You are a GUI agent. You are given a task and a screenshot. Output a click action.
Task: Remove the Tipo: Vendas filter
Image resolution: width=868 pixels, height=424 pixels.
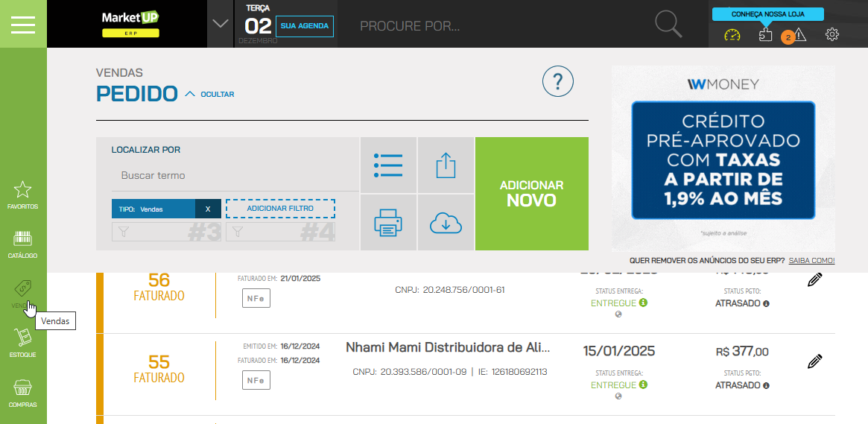[208, 209]
